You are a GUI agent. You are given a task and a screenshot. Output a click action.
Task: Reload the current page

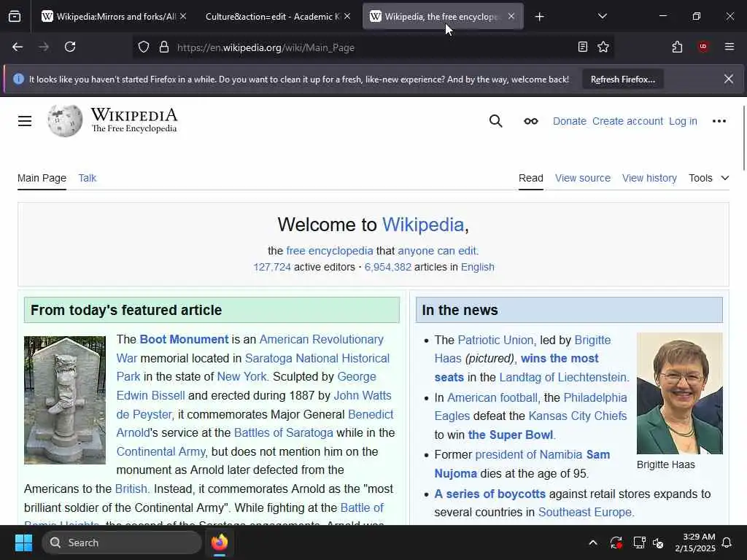70,47
